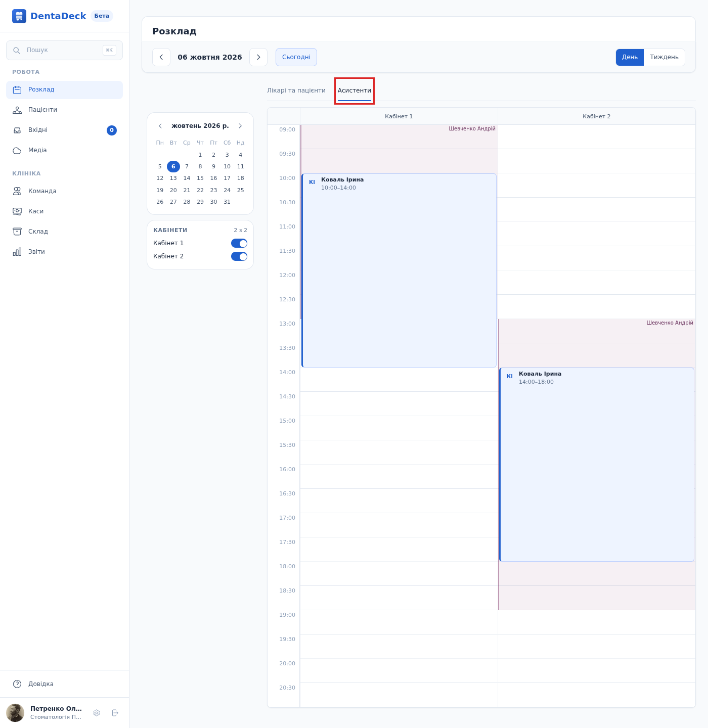Open Коваль Ірина 14:00–18:00 shift block
708x728 pixels.
pyautogui.click(x=597, y=465)
